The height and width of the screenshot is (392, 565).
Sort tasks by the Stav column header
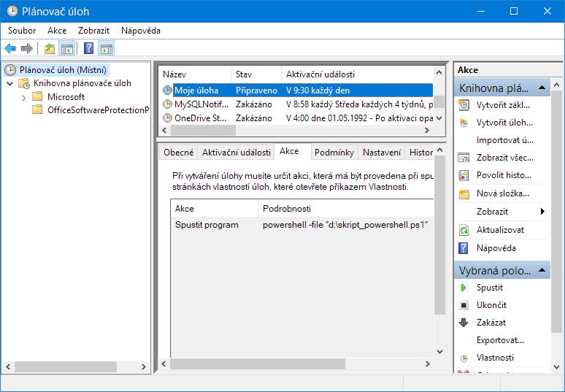click(256, 74)
